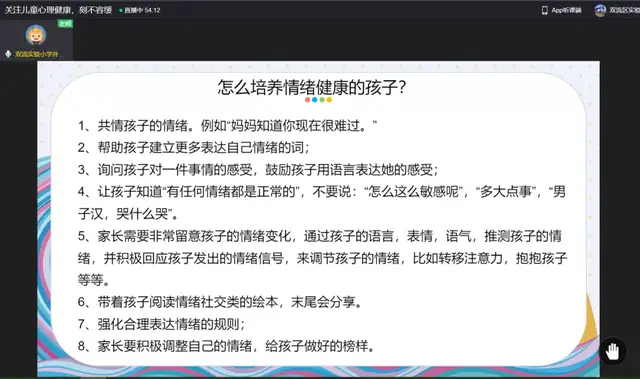
Task: Click teacher name 双流实验小学外
Action: tap(37, 54)
